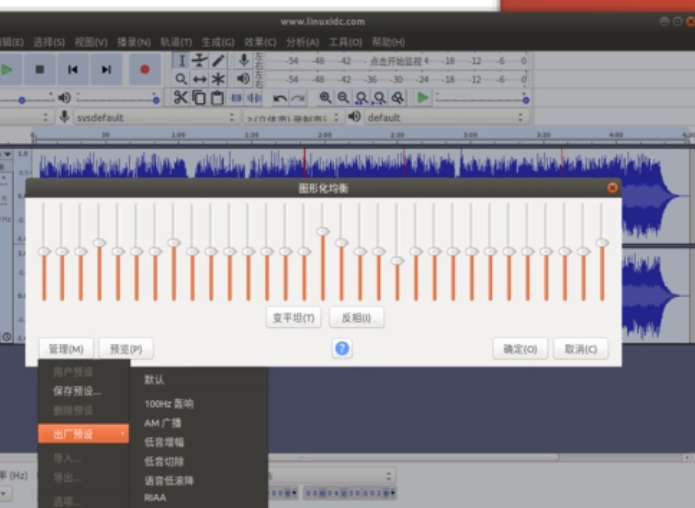Image resolution: width=695 pixels, height=508 pixels.
Task: Select the Time Shift tool
Action: point(199,79)
